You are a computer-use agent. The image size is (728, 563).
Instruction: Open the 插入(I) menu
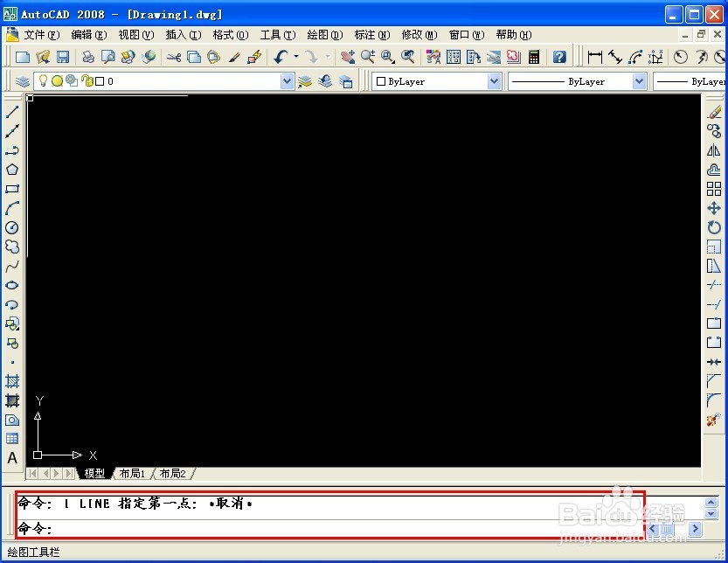point(184,35)
